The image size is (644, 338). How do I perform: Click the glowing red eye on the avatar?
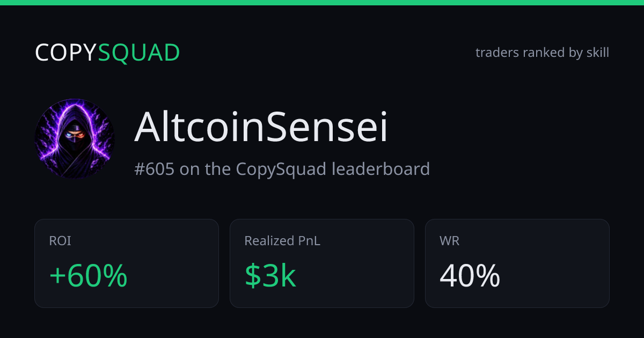pos(80,136)
